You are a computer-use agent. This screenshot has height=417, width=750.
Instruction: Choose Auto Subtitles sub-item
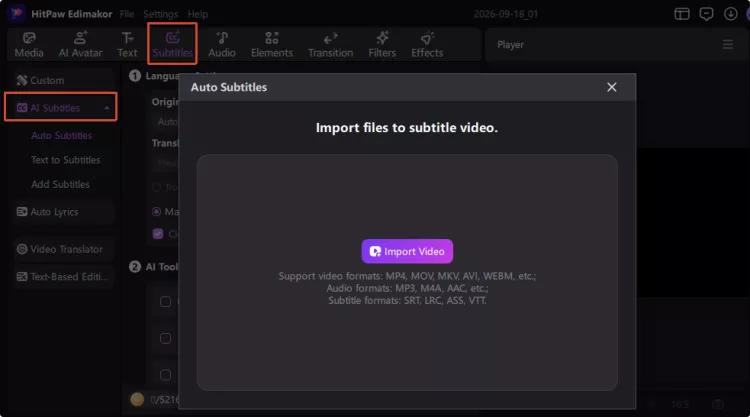62,135
